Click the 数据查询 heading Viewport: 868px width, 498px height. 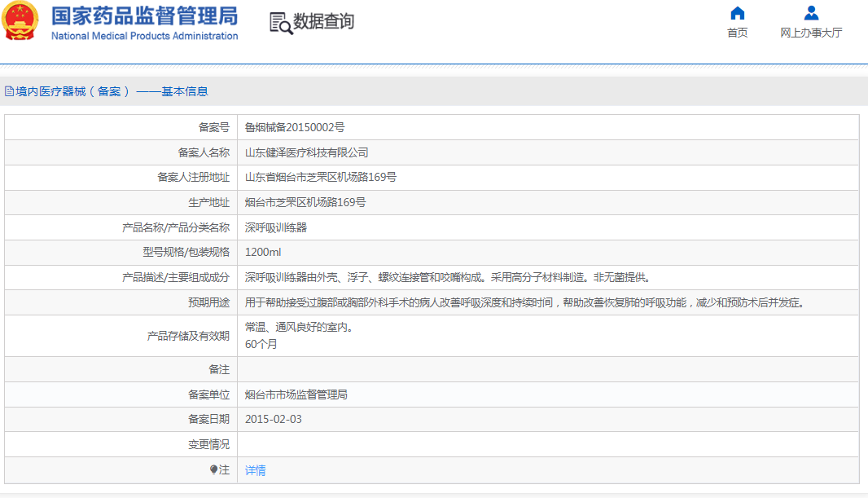[x=323, y=22]
